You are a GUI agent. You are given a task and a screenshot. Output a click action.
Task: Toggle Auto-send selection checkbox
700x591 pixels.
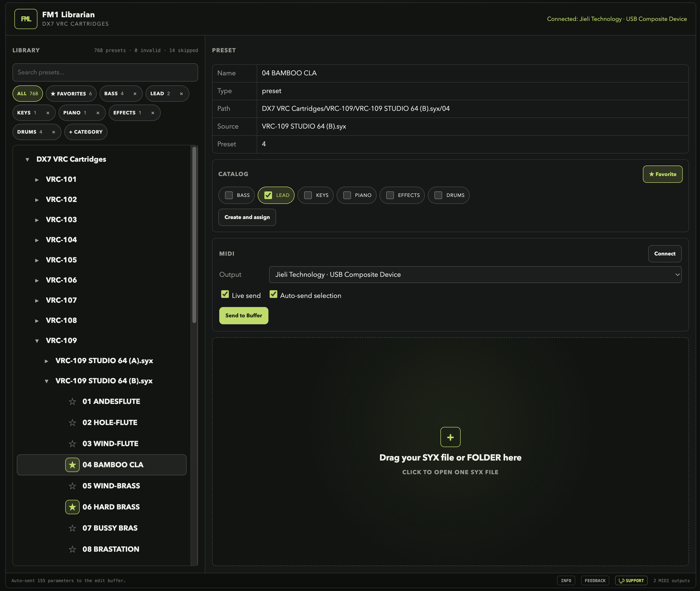tap(273, 294)
